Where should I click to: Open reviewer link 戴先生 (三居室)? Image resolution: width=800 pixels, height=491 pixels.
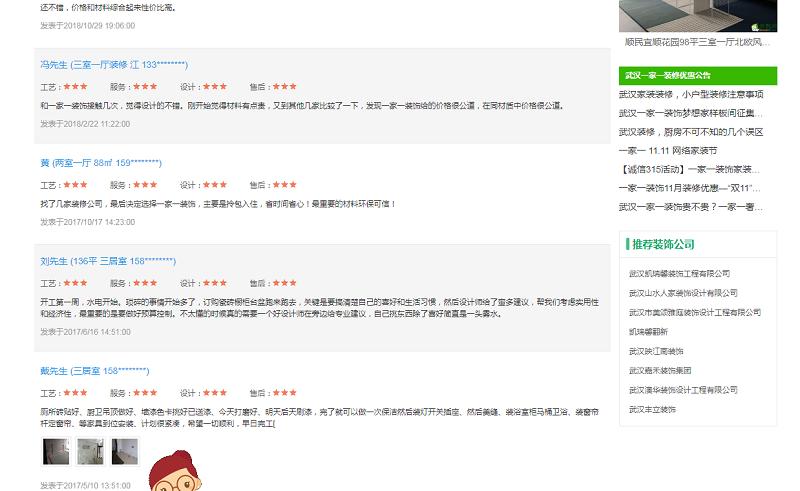pyautogui.click(x=95, y=371)
